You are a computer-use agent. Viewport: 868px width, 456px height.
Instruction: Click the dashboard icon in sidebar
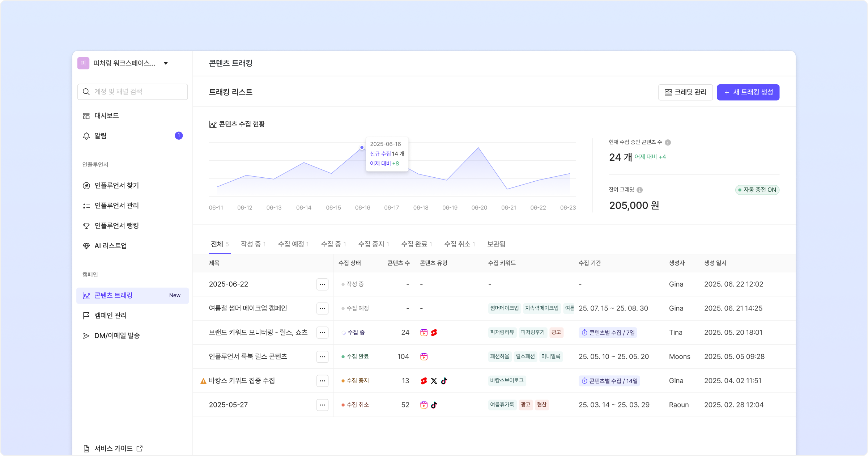[x=86, y=116]
